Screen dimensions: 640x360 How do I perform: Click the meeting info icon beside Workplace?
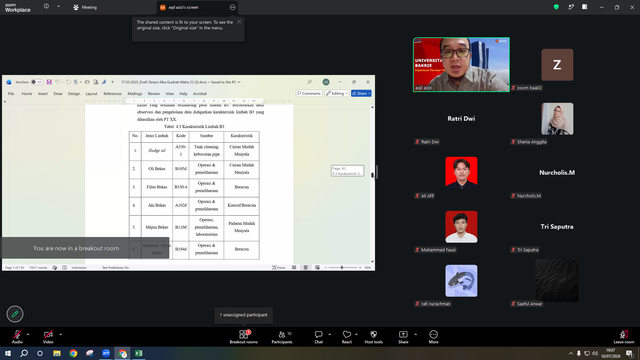tap(46, 7)
